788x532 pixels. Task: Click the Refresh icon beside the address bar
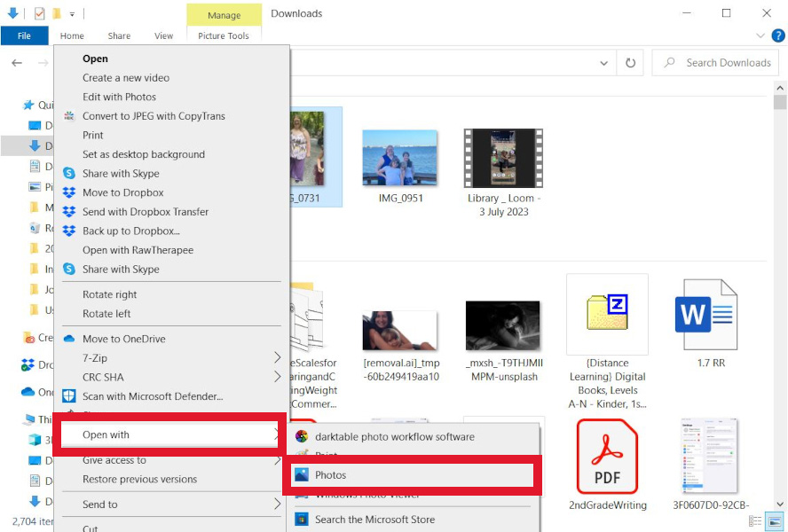[629, 63]
